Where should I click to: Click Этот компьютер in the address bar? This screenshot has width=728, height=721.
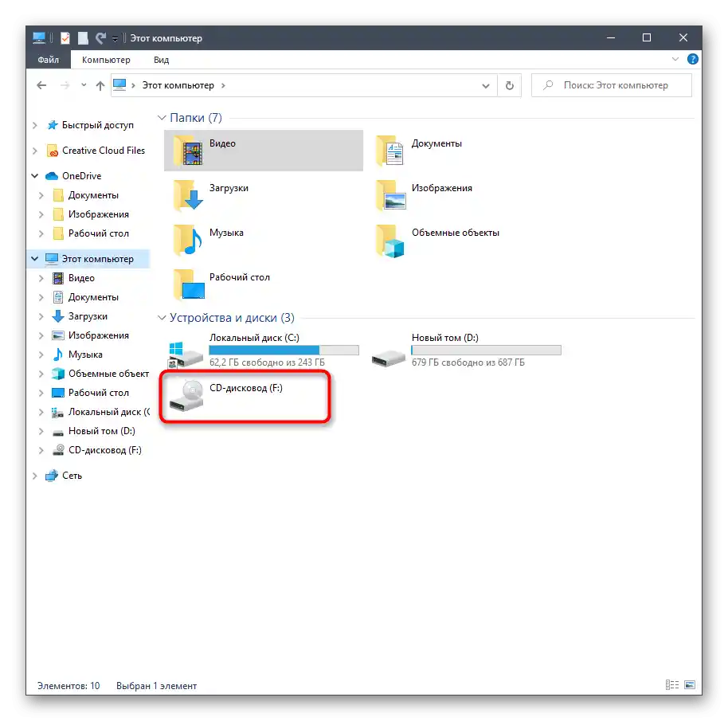click(178, 85)
